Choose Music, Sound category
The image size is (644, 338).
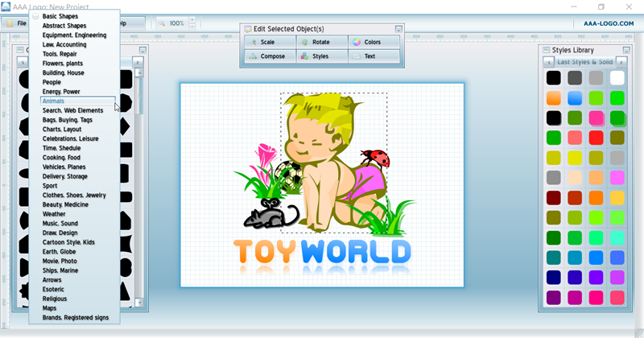(60, 224)
